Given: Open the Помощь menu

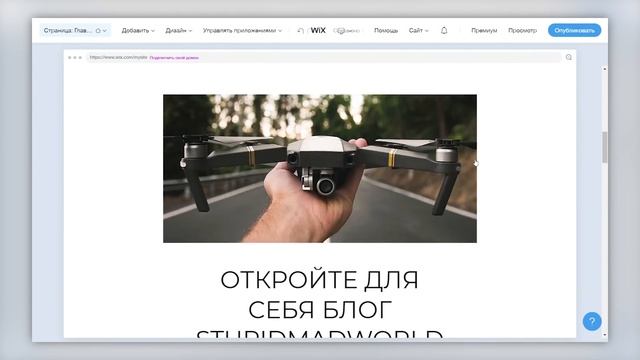Looking at the screenshot, I should coord(386,31).
